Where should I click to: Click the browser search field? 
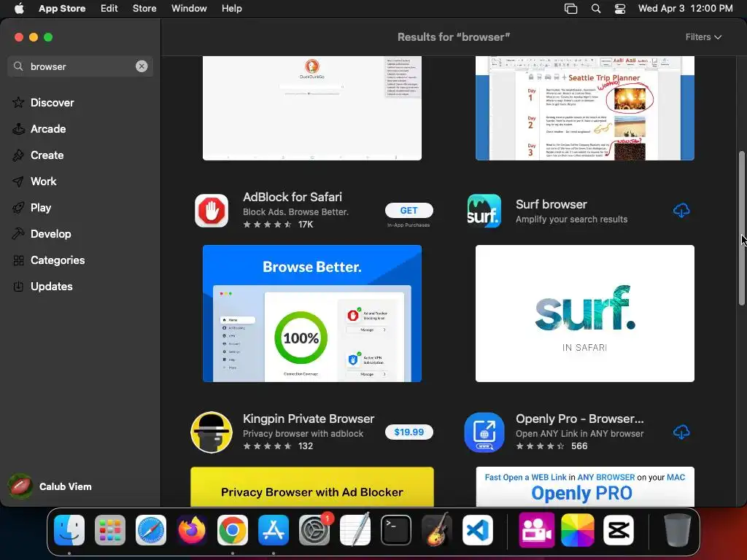pos(80,66)
